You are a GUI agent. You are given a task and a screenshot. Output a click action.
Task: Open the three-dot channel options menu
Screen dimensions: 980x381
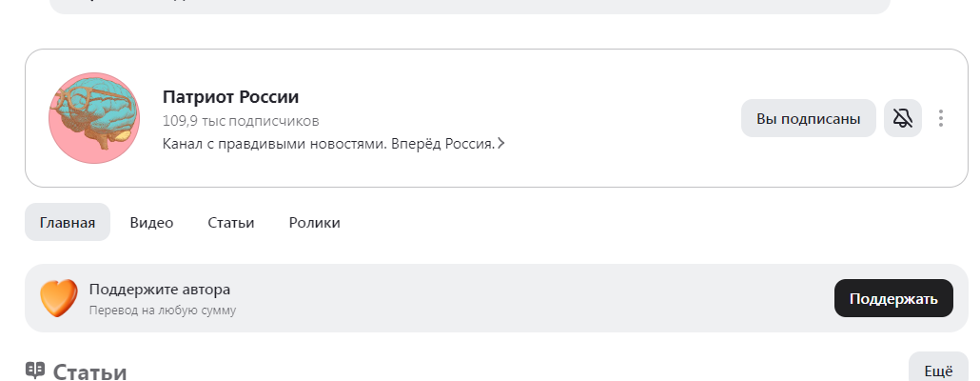941,118
